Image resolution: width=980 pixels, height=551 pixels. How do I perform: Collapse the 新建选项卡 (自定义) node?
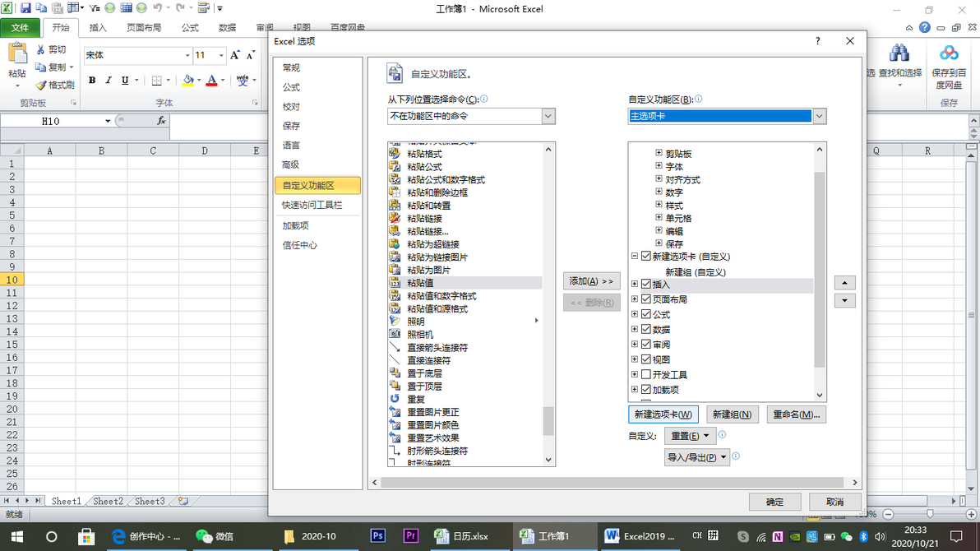tap(635, 256)
